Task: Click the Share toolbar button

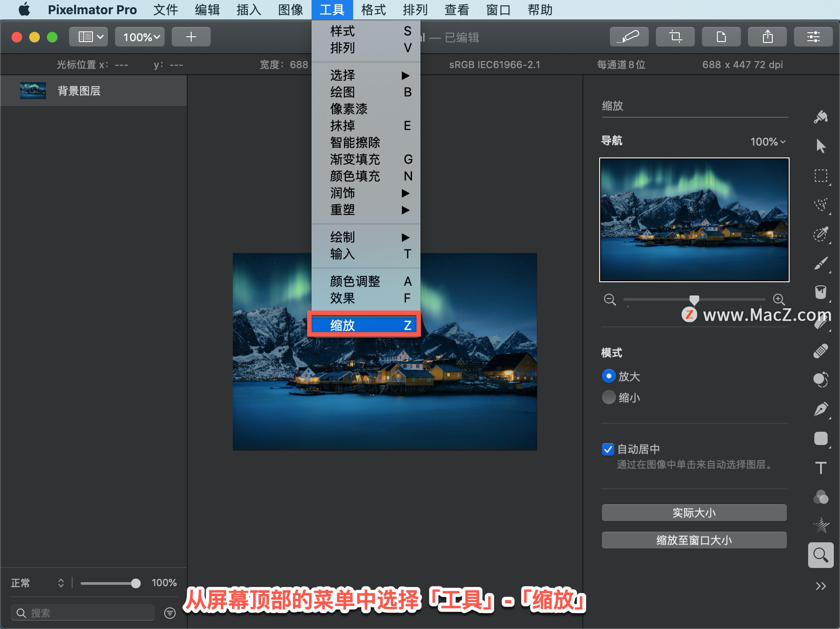Action: coord(767,37)
